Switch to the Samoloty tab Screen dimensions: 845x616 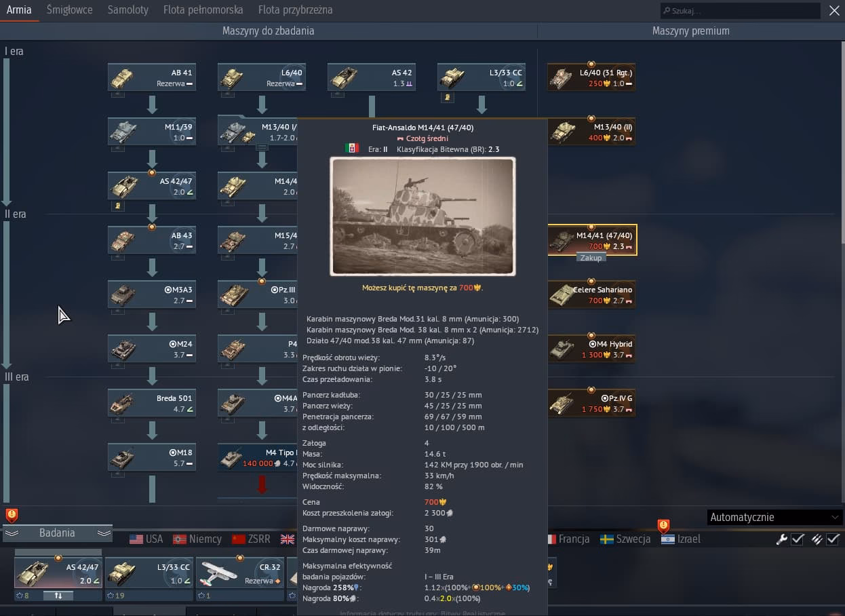128,9
